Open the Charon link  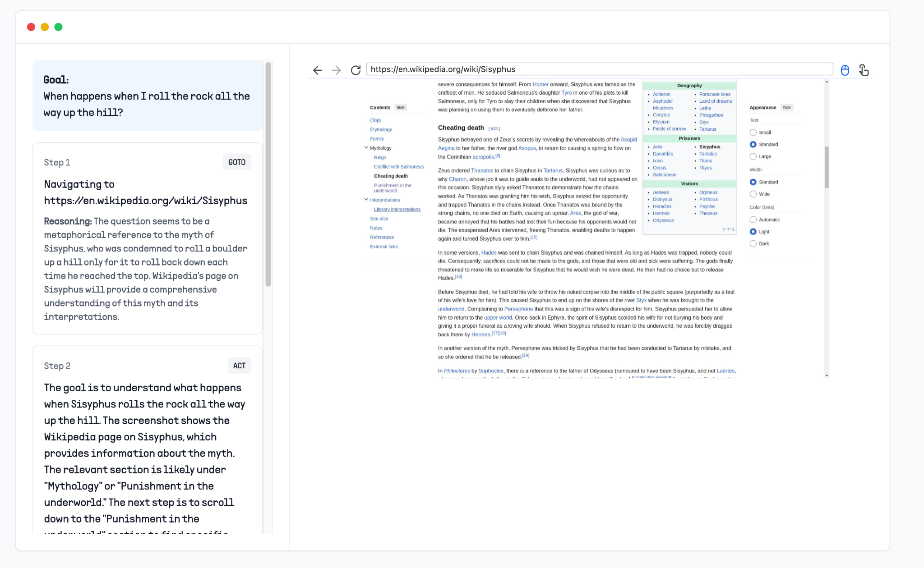457,179
